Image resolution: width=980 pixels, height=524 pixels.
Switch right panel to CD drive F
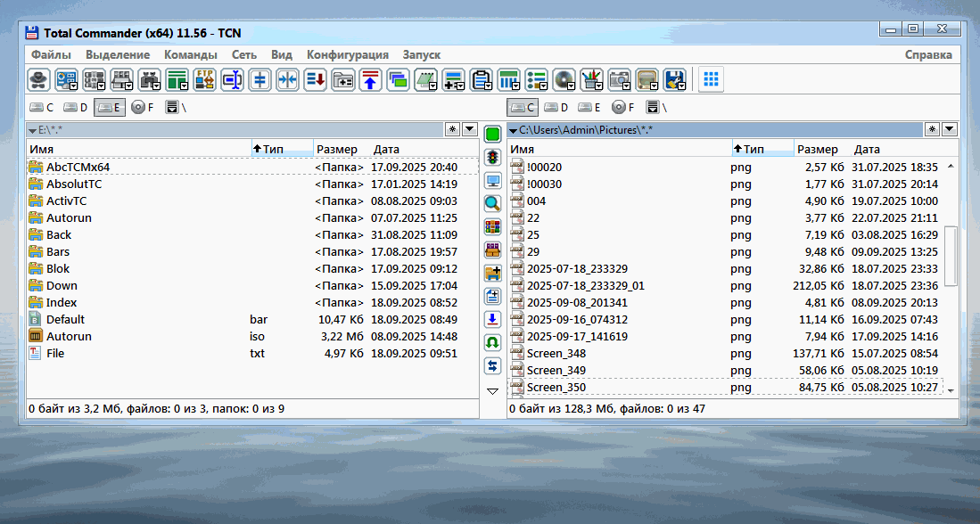pos(623,108)
